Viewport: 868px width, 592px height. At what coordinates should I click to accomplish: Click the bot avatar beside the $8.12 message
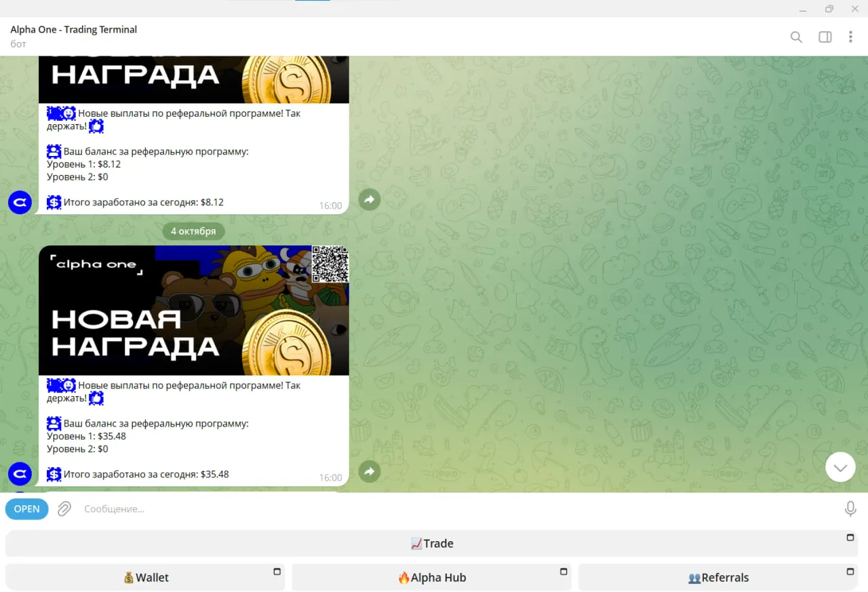click(20, 202)
